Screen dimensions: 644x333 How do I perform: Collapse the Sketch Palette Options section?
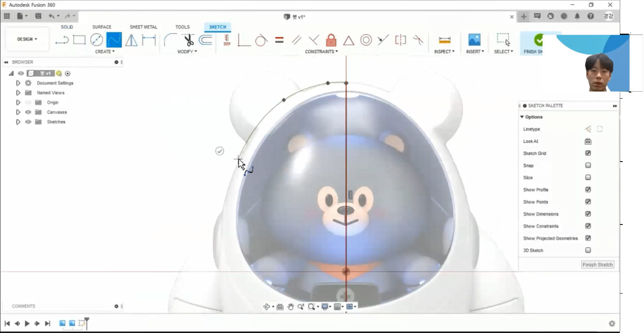[522, 117]
